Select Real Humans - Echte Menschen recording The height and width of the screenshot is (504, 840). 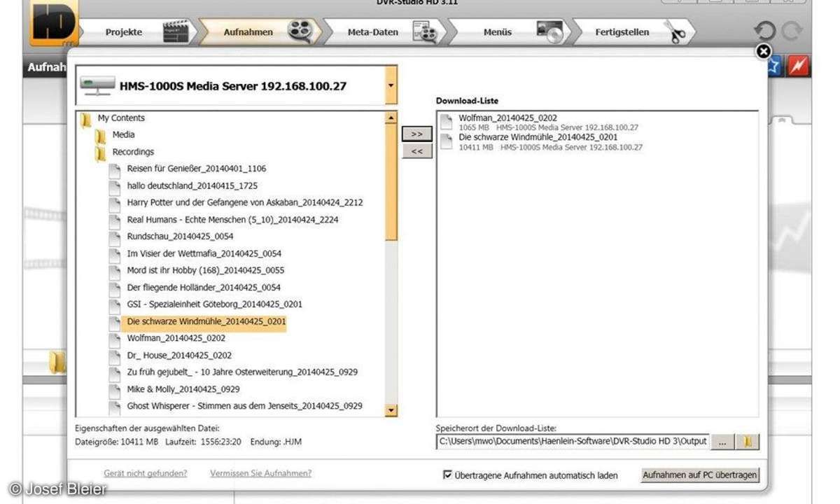coord(232,219)
